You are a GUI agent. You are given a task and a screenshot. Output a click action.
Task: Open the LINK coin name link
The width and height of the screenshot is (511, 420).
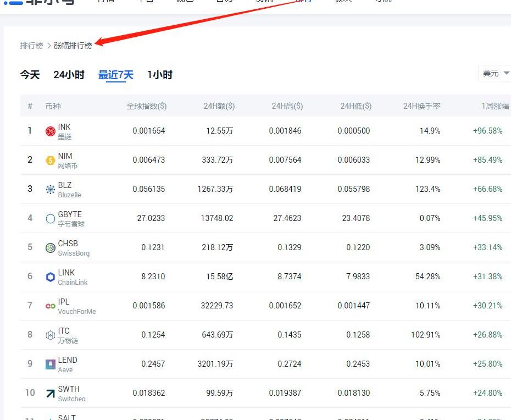(66, 273)
